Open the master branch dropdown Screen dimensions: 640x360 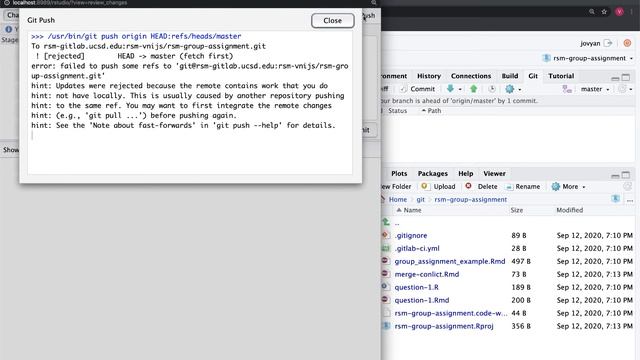595,89
